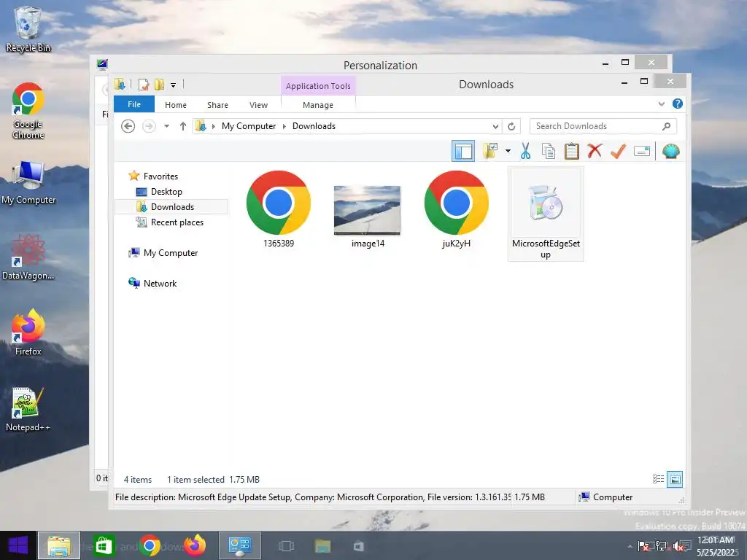This screenshot has height=560, width=747.
Task: Switch to large icons view in status bar
Action: [x=675, y=479]
